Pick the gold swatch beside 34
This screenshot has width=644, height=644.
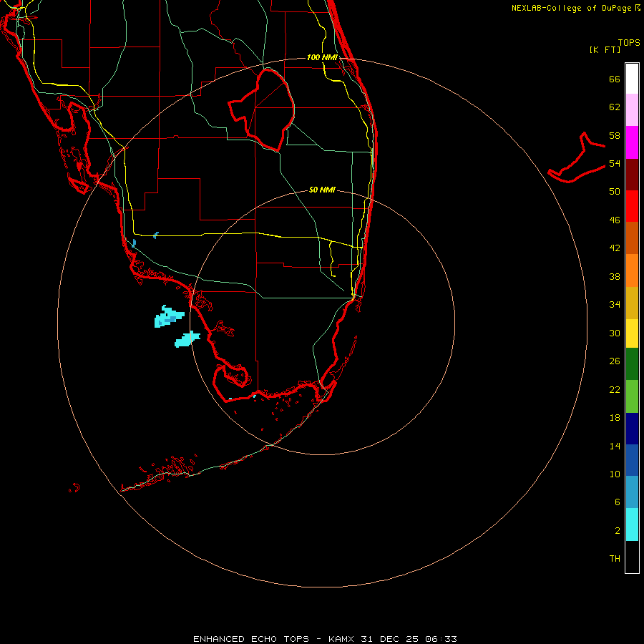pos(632,303)
